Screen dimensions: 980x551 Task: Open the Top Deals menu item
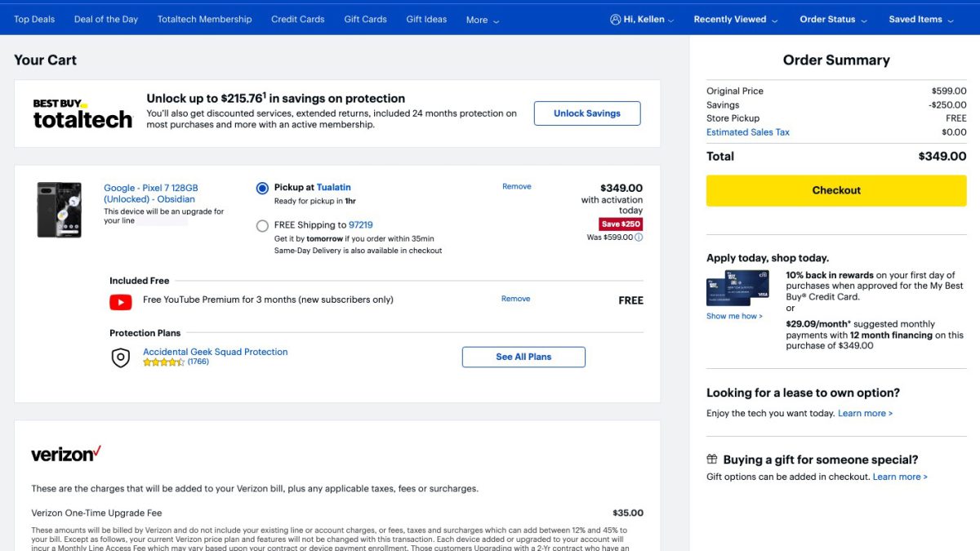pos(34,20)
